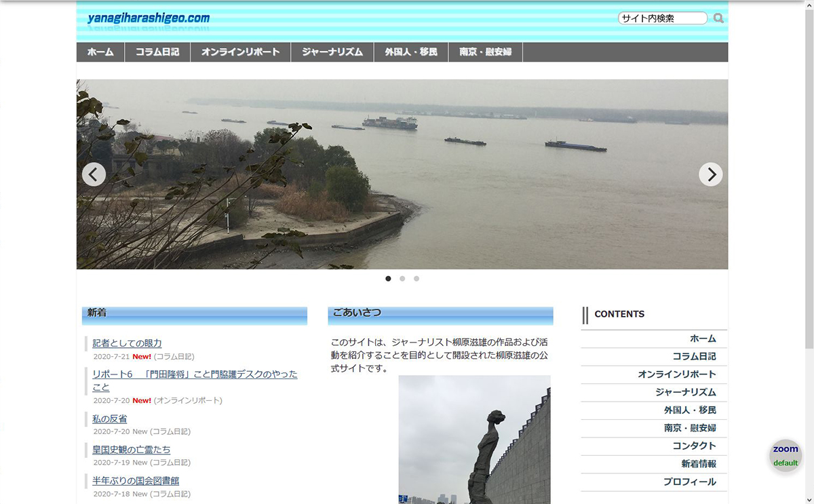The width and height of the screenshot is (814, 504).
Task: Open コラム日記 in top navigation bar
Action: [157, 52]
